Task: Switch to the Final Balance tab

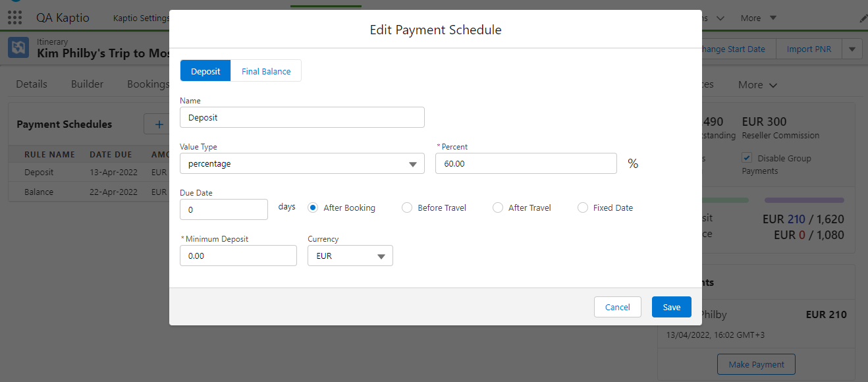Action: click(x=266, y=71)
